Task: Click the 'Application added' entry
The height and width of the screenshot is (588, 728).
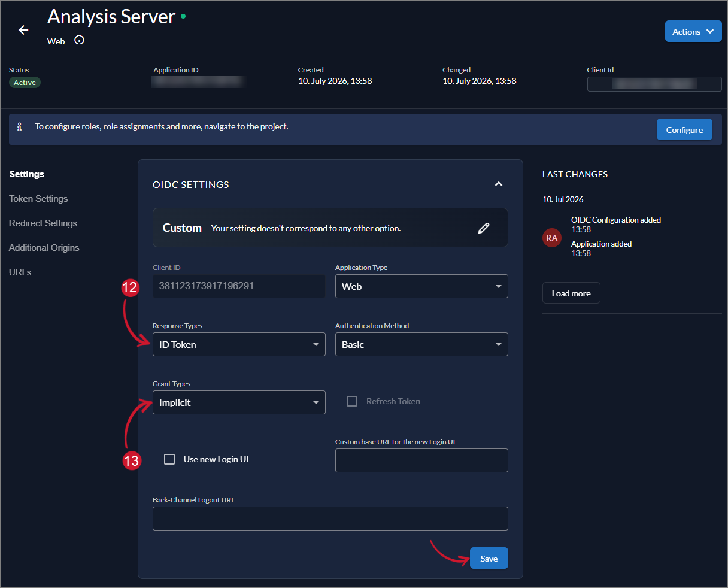Action: click(601, 244)
